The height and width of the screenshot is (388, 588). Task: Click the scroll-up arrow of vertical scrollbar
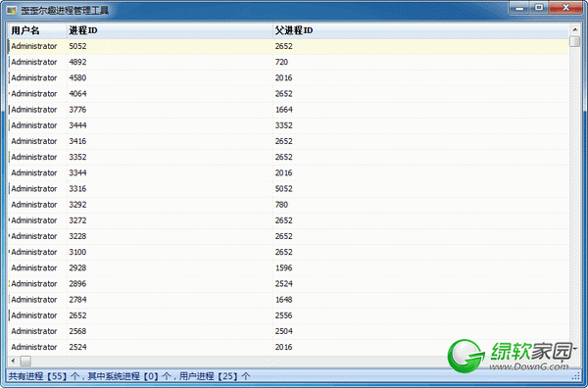click(575, 29)
